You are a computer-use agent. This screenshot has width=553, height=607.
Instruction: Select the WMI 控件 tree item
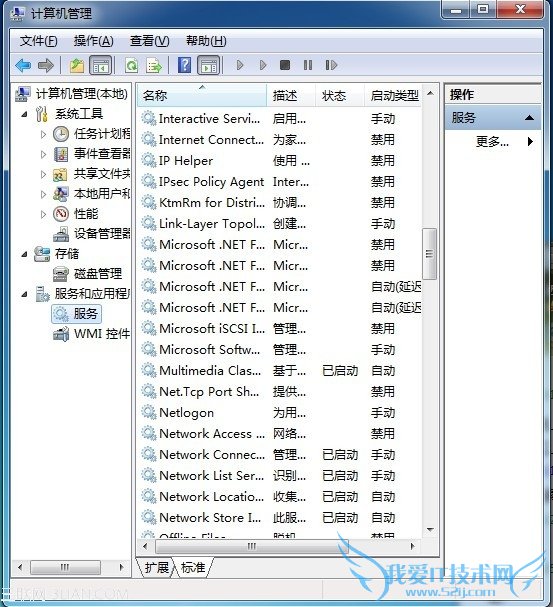point(92,334)
